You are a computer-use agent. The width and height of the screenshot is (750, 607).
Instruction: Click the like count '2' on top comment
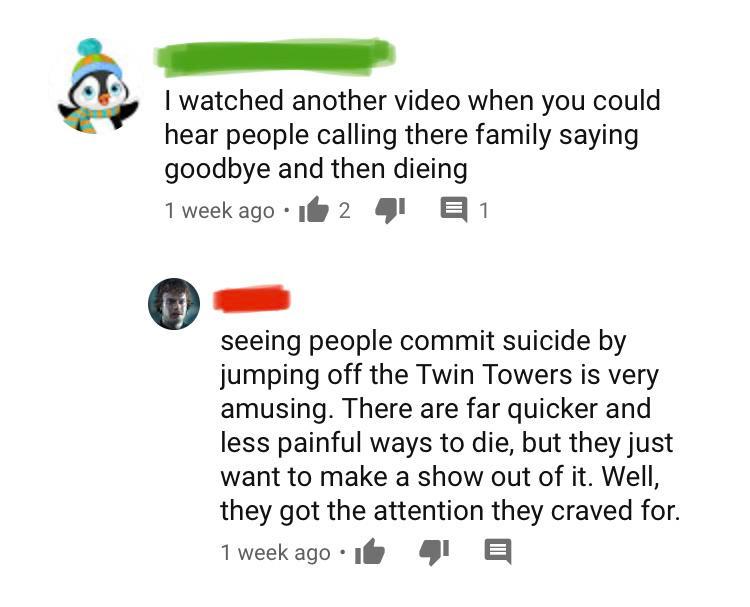344,210
